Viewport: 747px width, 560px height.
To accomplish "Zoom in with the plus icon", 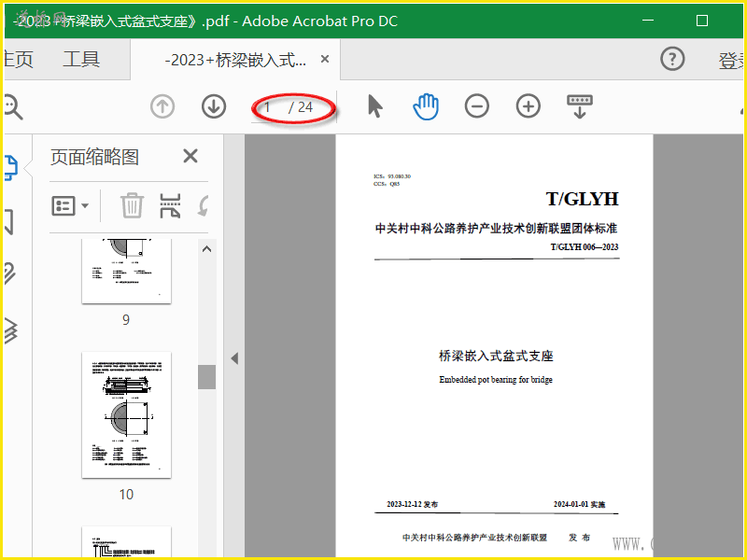I will tap(529, 106).
